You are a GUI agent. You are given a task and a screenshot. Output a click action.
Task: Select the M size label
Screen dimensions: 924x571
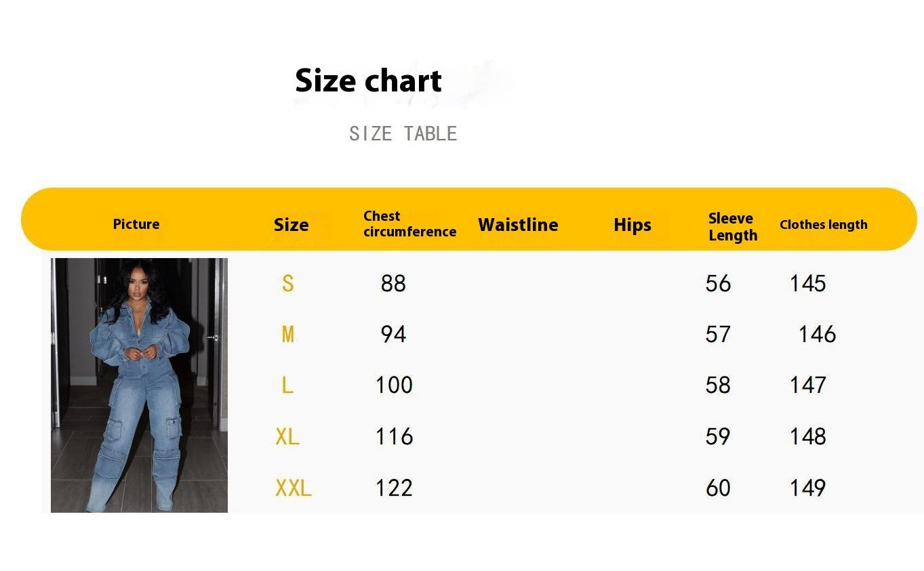click(287, 334)
